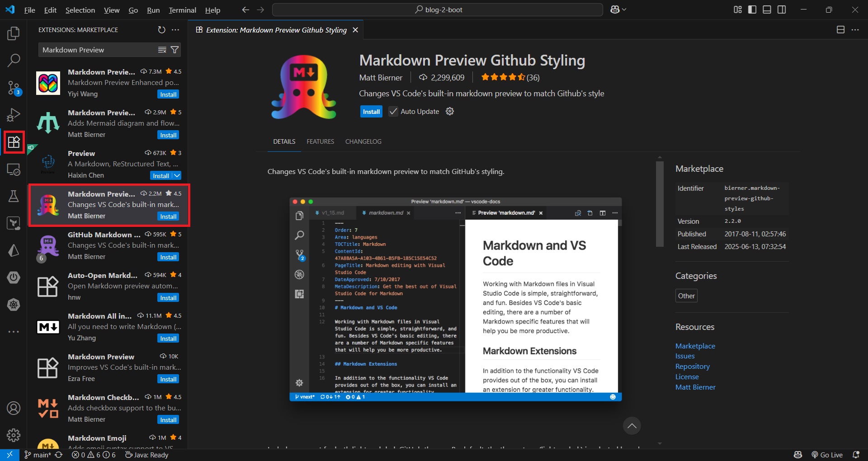Viewport: 868px width, 461px height.
Task: Go back with the navigation arrow
Action: (245, 9)
